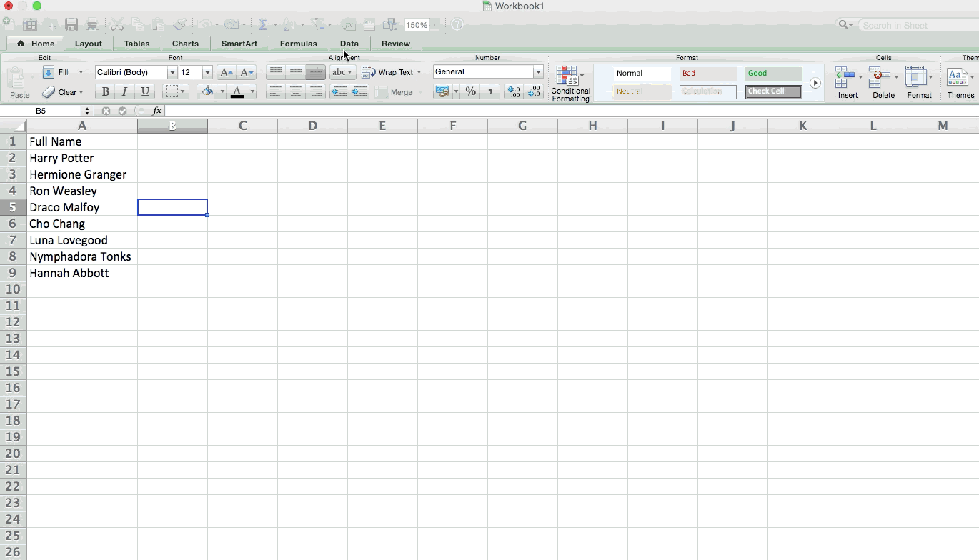The height and width of the screenshot is (560, 979).
Task: Open the Charts ribbon tab
Action: (x=185, y=44)
